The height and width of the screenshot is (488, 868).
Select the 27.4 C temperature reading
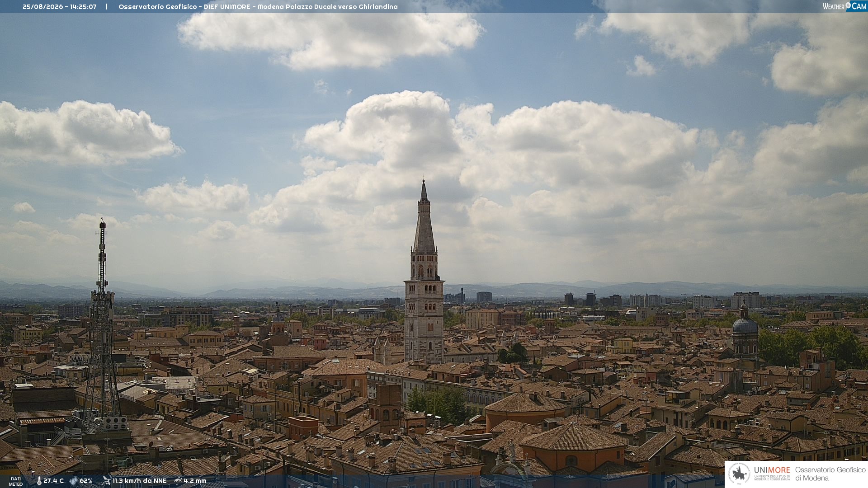click(54, 481)
